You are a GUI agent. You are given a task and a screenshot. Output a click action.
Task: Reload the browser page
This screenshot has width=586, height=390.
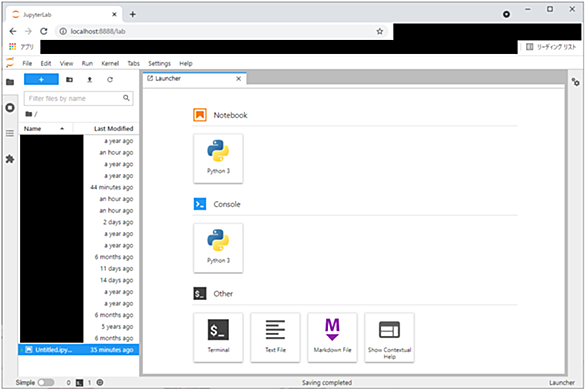point(44,31)
